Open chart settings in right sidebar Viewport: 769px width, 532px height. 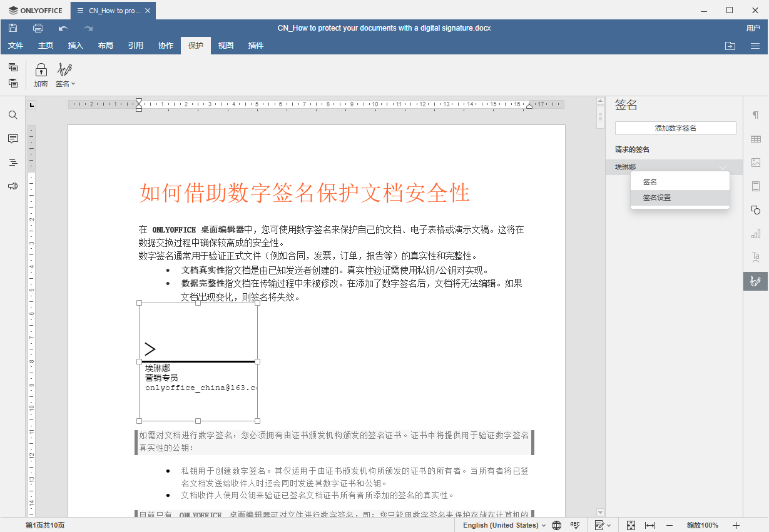coord(756,234)
